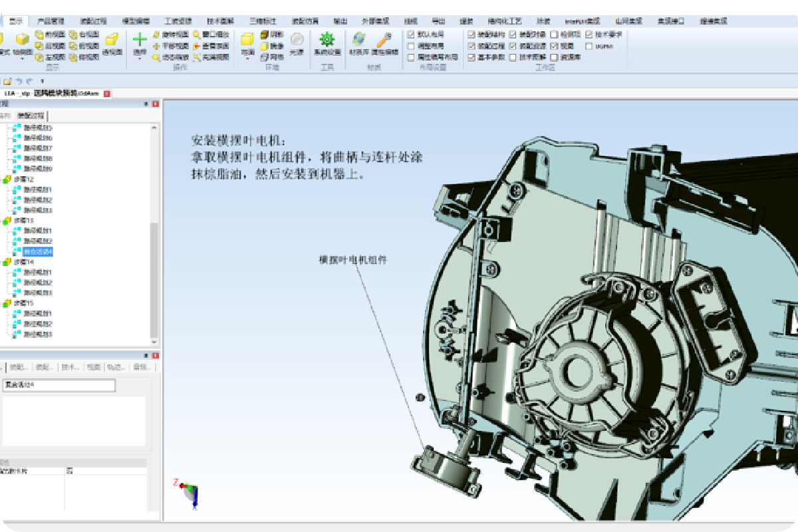798x532 pixels.
Task: Open the 轴侧图 dropdown arrow
Action: point(22,59)
